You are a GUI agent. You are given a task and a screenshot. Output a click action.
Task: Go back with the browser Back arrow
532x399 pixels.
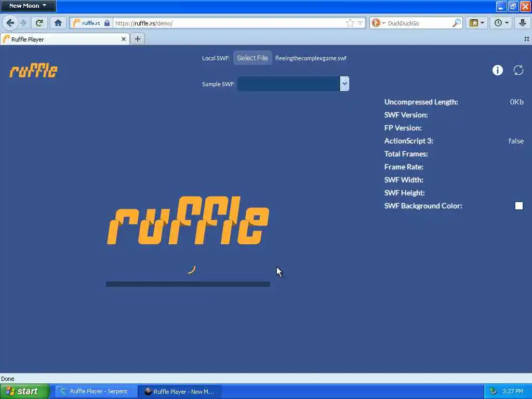pyautogui.click(x=10, y=23)
